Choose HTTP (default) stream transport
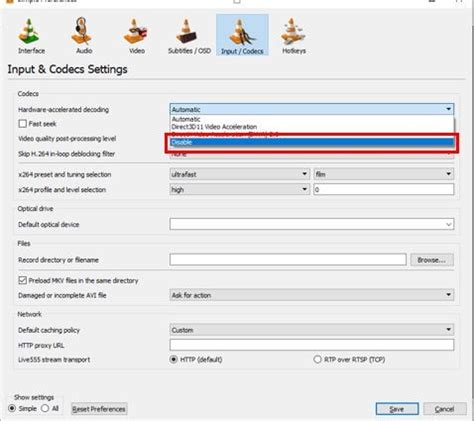 click(173, 359)
